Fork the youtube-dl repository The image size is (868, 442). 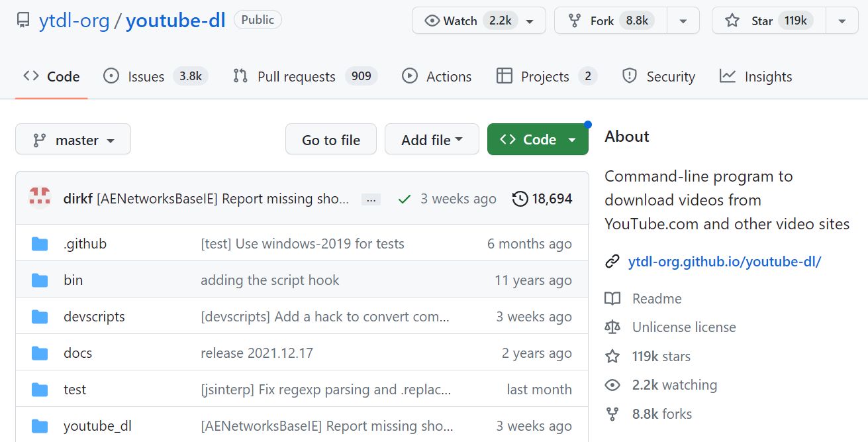610,21
